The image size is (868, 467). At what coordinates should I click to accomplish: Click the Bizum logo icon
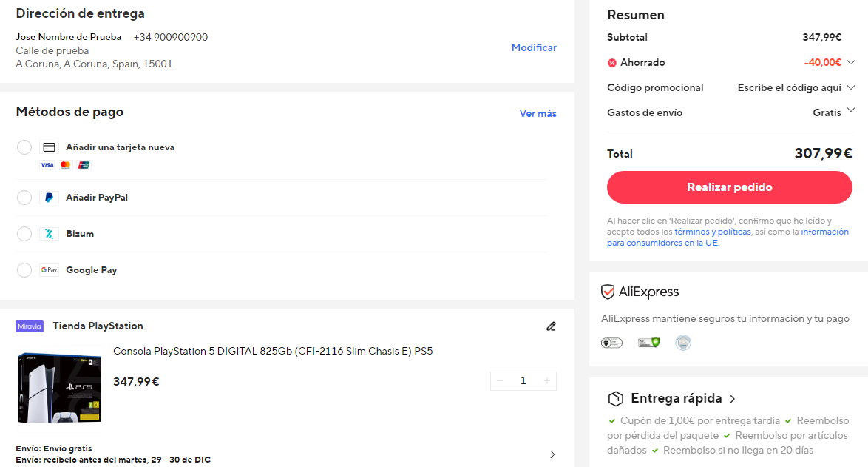49,234
